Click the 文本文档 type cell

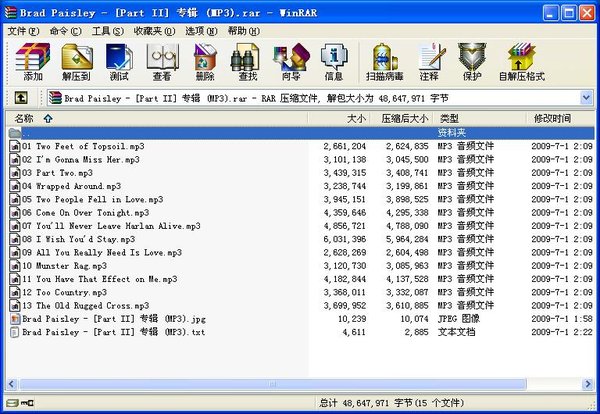(456, 332)
